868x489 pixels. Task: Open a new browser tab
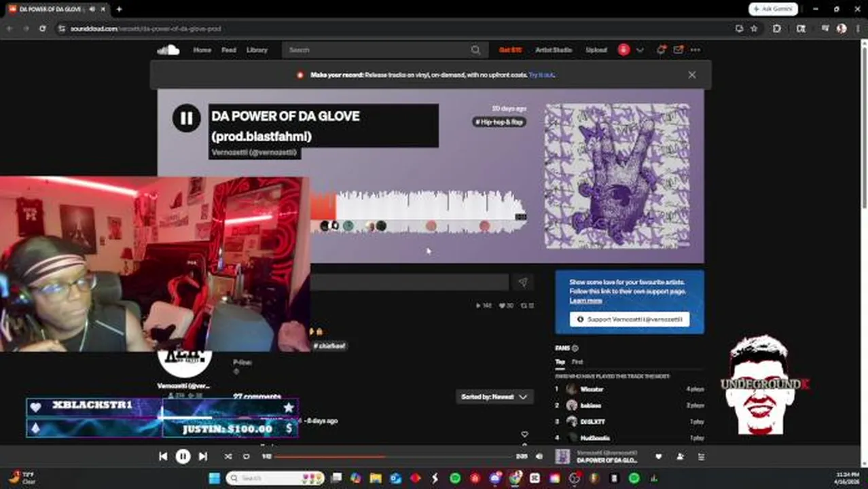pos(119,9)
